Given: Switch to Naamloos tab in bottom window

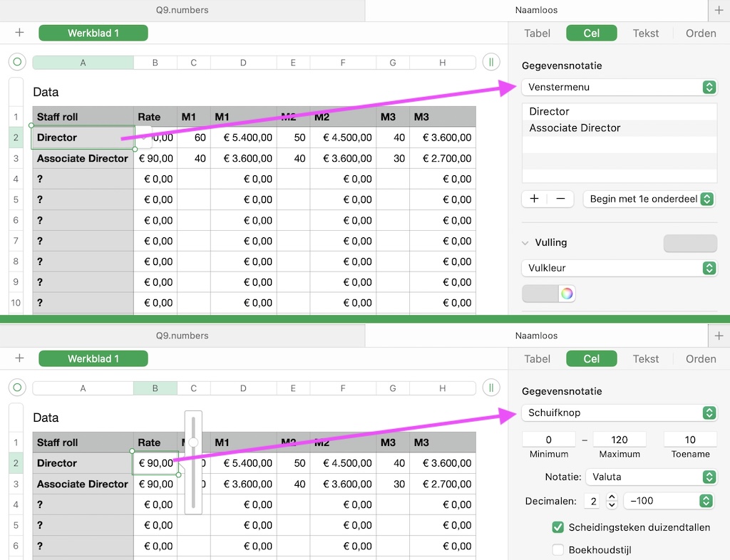Looking at the screenshot, I should pyautogui.click(x=536, y=336).
